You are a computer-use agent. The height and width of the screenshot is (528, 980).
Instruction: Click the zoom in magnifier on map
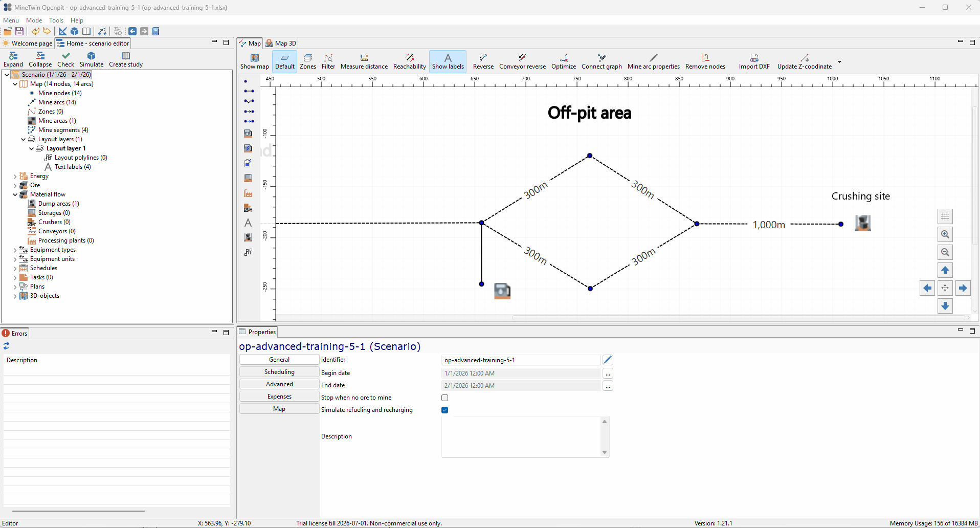tap(945, 234)
